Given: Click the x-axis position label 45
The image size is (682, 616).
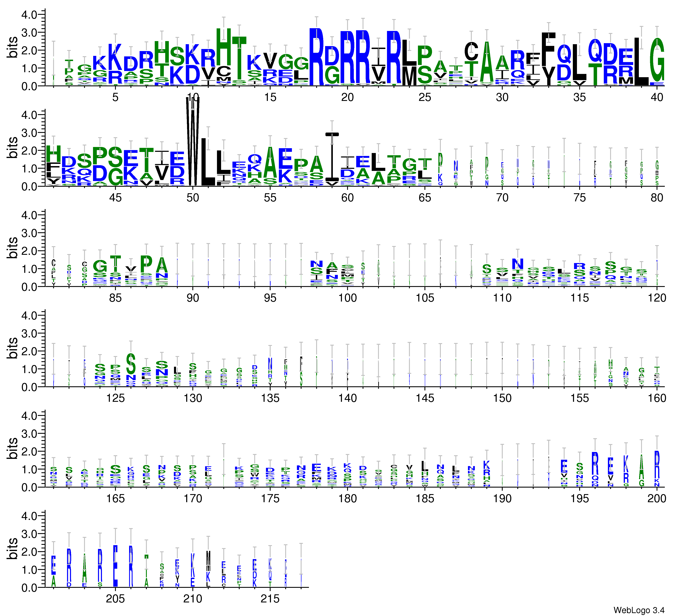Looking at the screenshot, I should pyautogui.click(x=115, y=198).
